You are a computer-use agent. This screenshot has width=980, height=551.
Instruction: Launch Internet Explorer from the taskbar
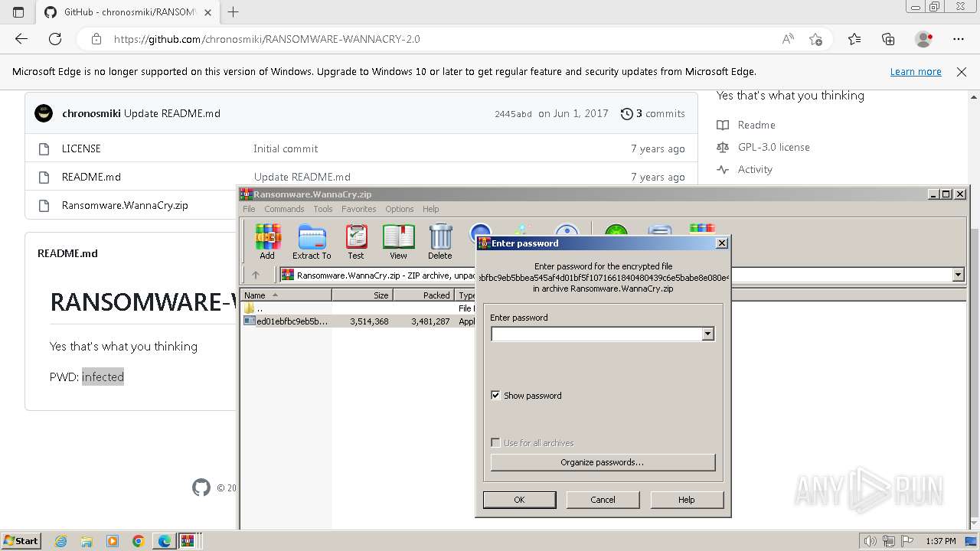60,541
